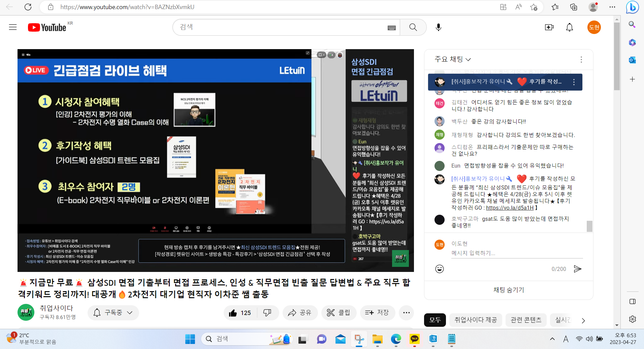Select the 취업사이다 제공 filter chip
Screen dimensions: 644x349
pos(475,320)
